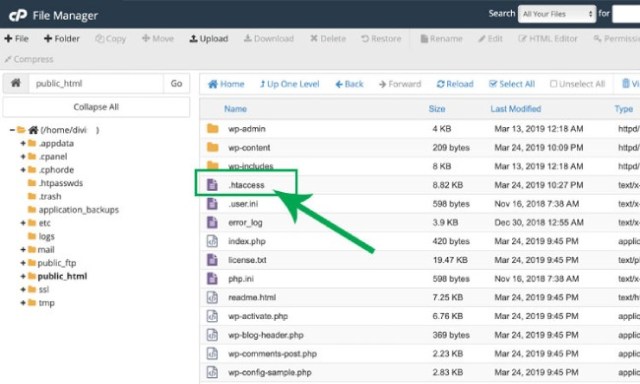Select application_backups in folder tree
Screen dimensions: 640x384
pos(78,210)
